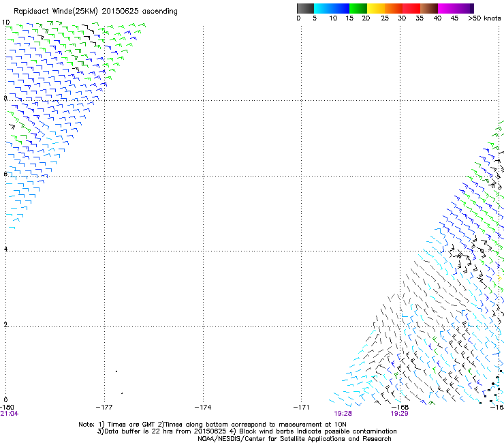Click the purple '19:28' time stamp
Image resolution: width=504 pixels, height=443 pixels.
[343, 414]
